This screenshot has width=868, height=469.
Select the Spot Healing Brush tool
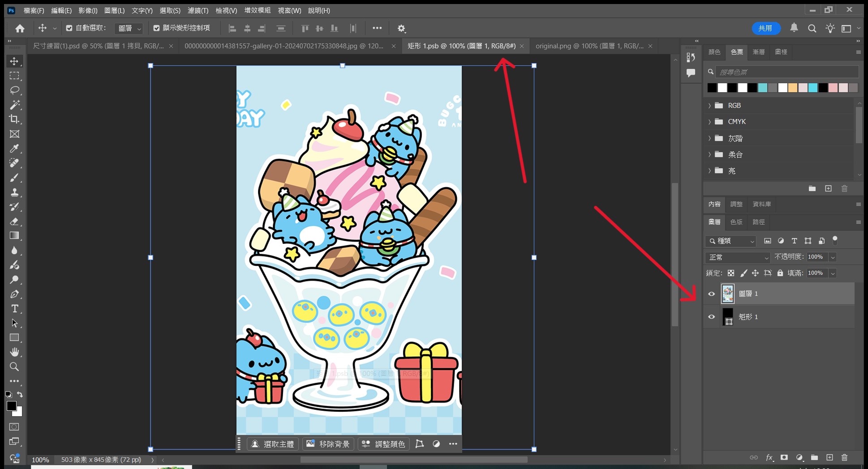coord(14,163)
